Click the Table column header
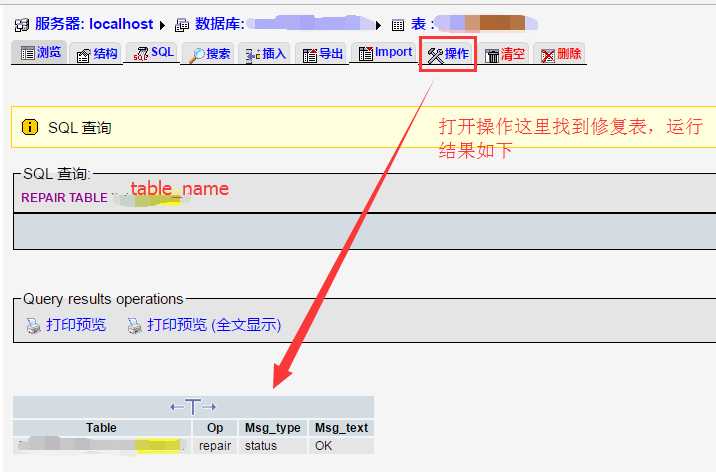The image size is (716, 472). (x=101, y=428)
